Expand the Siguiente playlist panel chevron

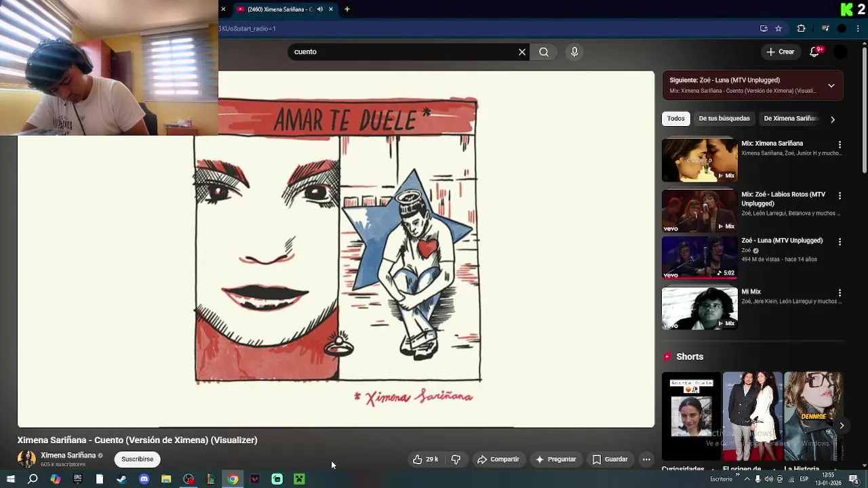[831, 85]
